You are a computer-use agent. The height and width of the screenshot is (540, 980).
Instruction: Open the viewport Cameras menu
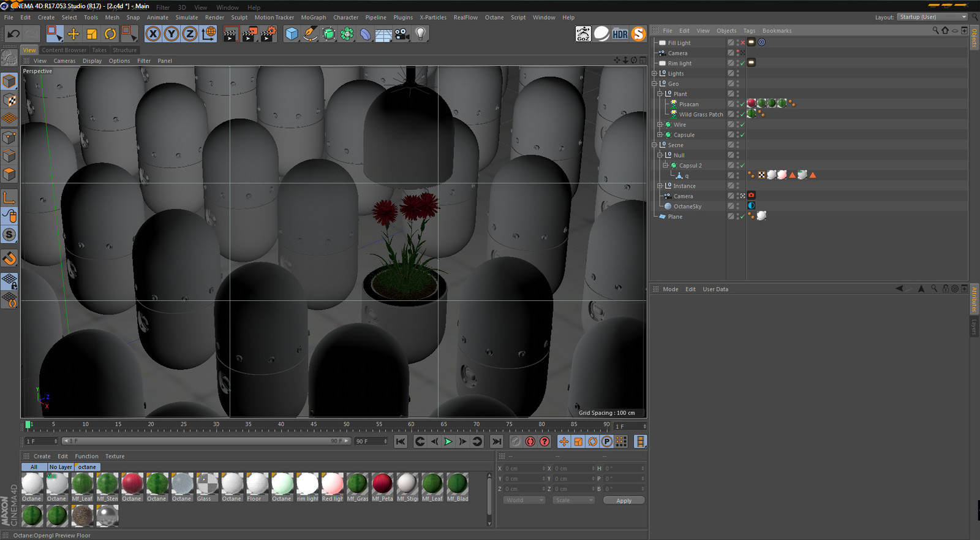(64, 61)
